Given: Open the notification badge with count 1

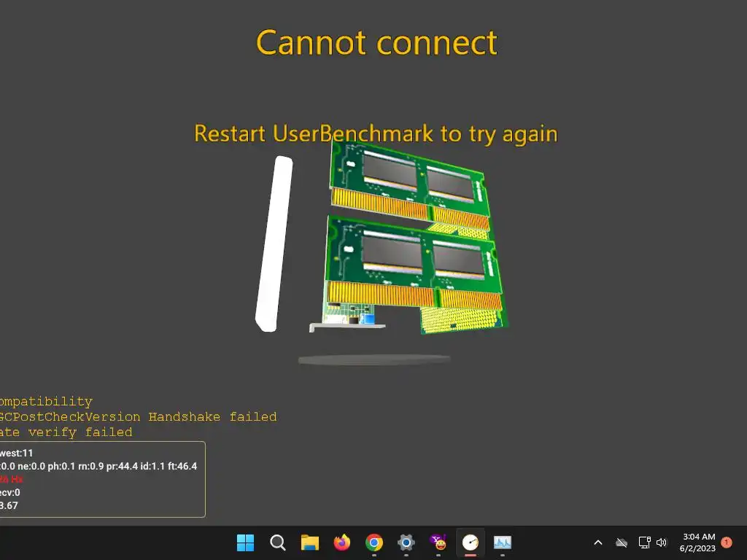Looking at the screenshot, I should pyautogui.click(x=727, y=542).
